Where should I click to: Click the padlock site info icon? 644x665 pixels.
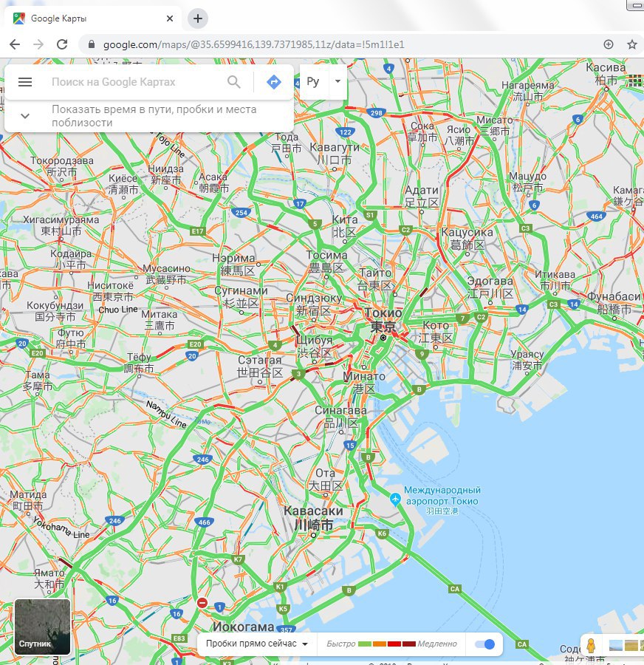(x=91, y=44)
